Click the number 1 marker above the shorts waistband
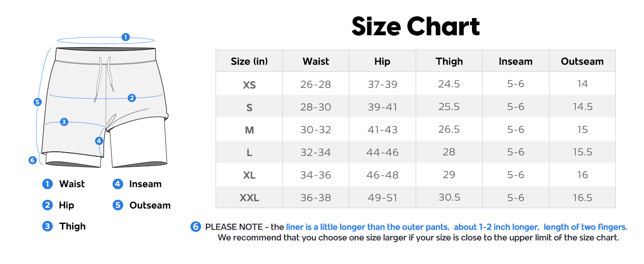Screen dimensions: 644x264 pyautogui.click(x=126, y=37)
